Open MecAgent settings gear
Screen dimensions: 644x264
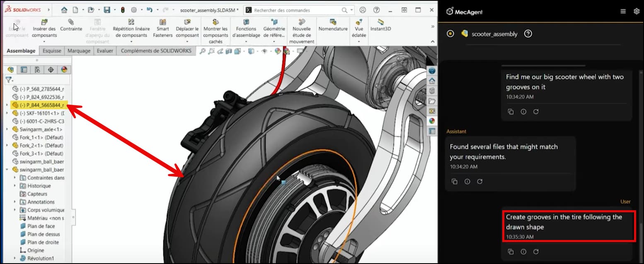tap(637, 12)
